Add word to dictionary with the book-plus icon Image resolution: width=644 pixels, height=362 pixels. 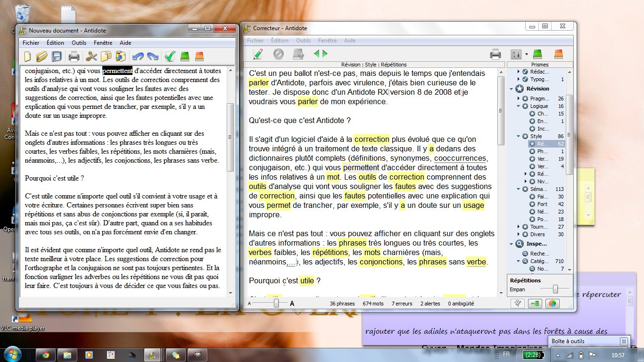point(297,53)
